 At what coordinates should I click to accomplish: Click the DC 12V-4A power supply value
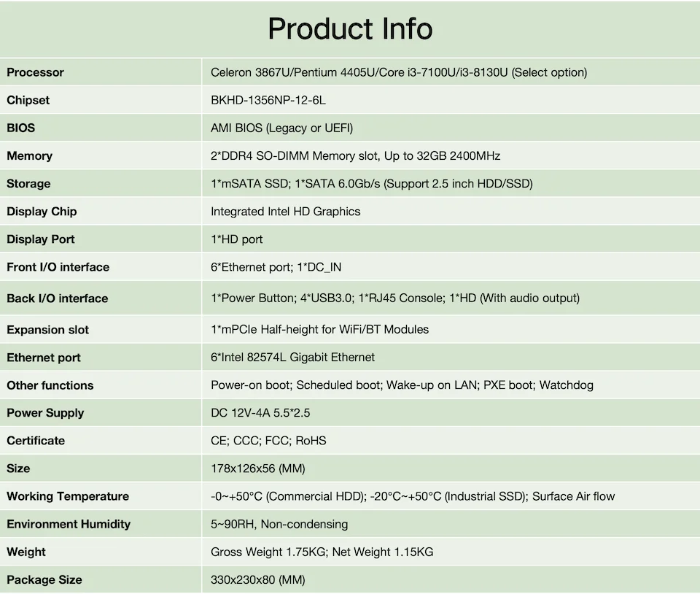tap(260, 412)
